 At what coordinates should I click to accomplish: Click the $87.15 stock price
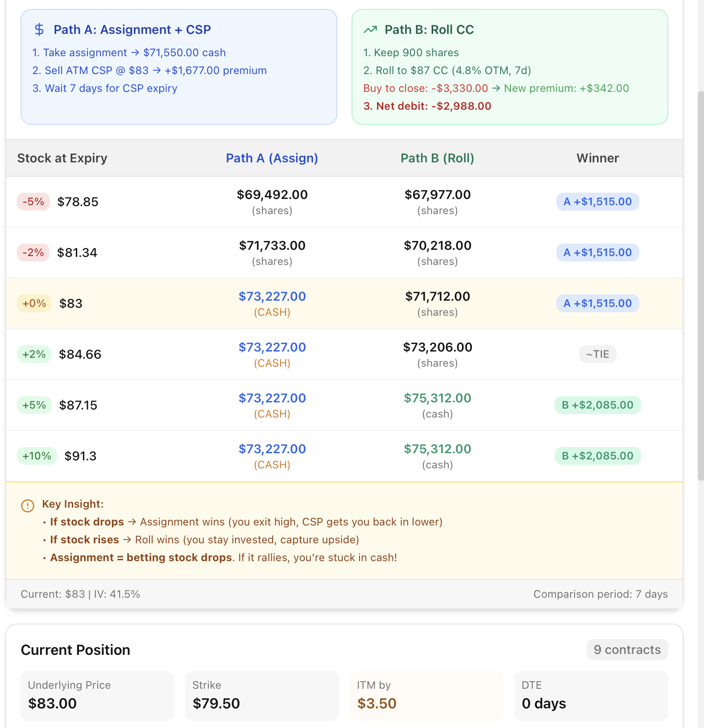(78, 405)
